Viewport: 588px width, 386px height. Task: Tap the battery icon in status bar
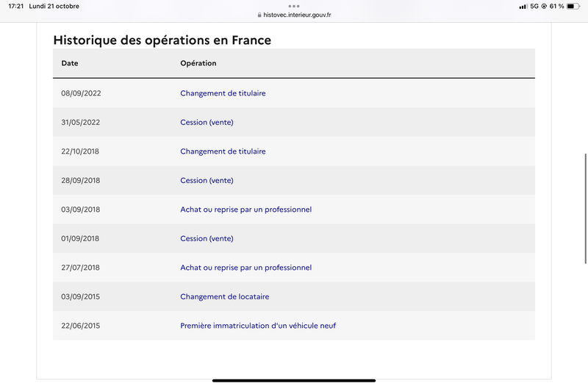coord(573,6)
